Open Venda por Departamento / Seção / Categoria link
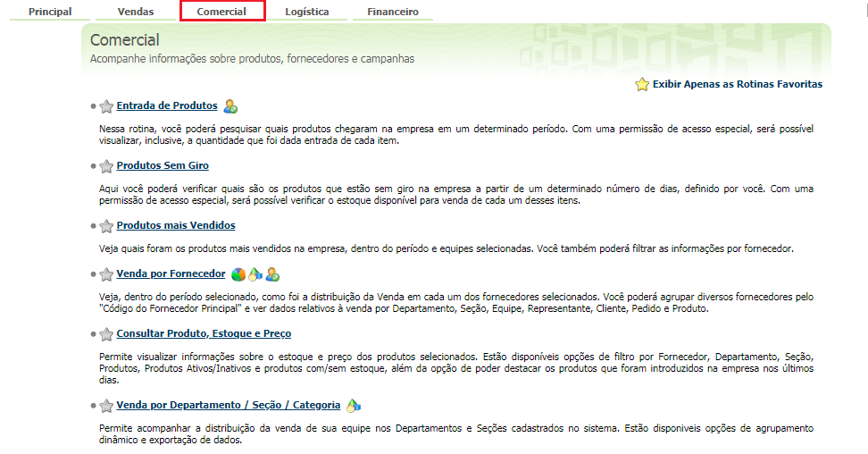This screenshot has height=454, width=868. (x=229, y=405)
